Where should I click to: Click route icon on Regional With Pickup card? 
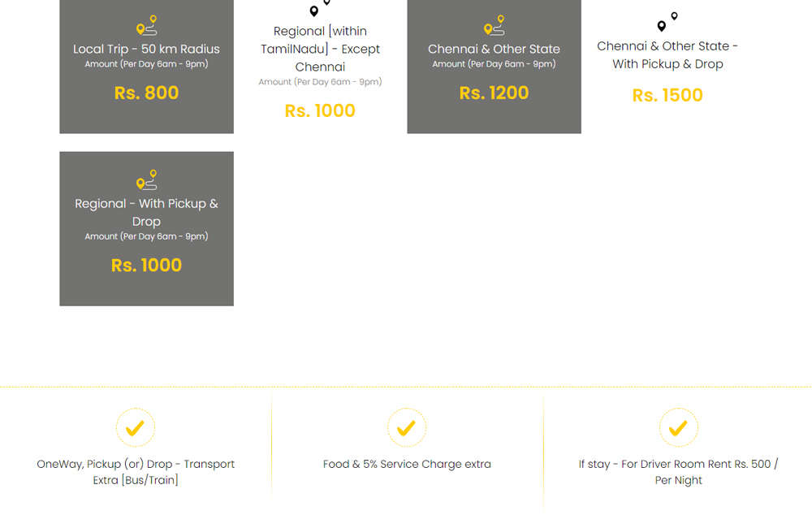coord(146,180)
